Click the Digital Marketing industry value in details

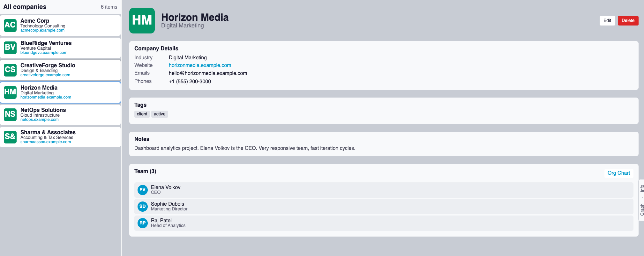point(188,58)
